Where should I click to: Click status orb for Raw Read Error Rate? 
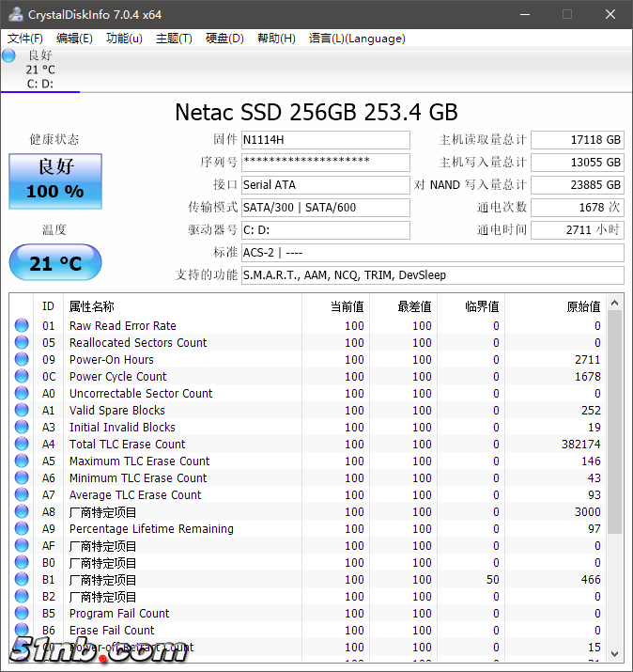pos(22,326)
